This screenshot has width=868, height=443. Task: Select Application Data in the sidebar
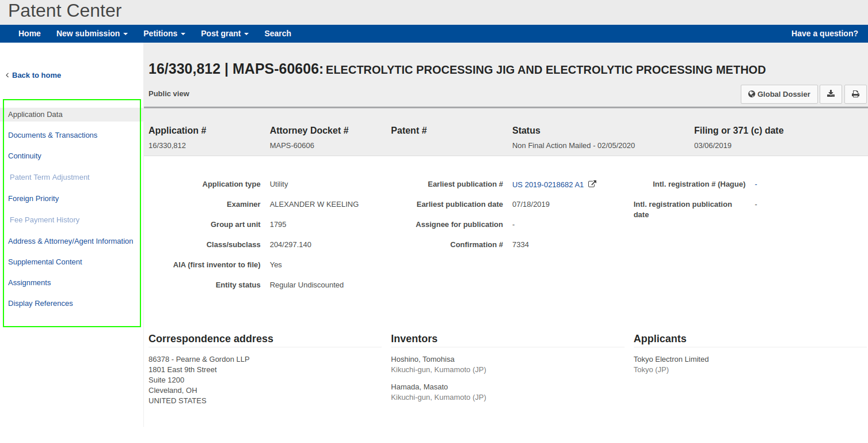pos(35,114)
